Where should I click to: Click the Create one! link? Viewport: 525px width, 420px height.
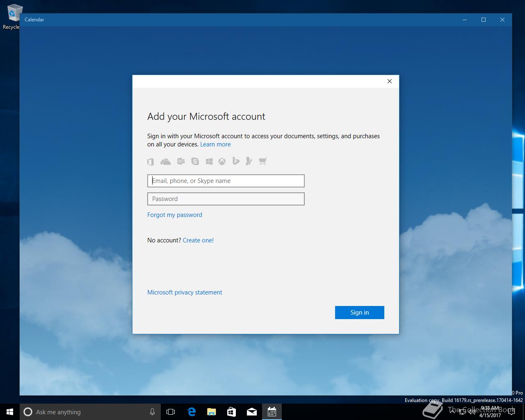198,240
